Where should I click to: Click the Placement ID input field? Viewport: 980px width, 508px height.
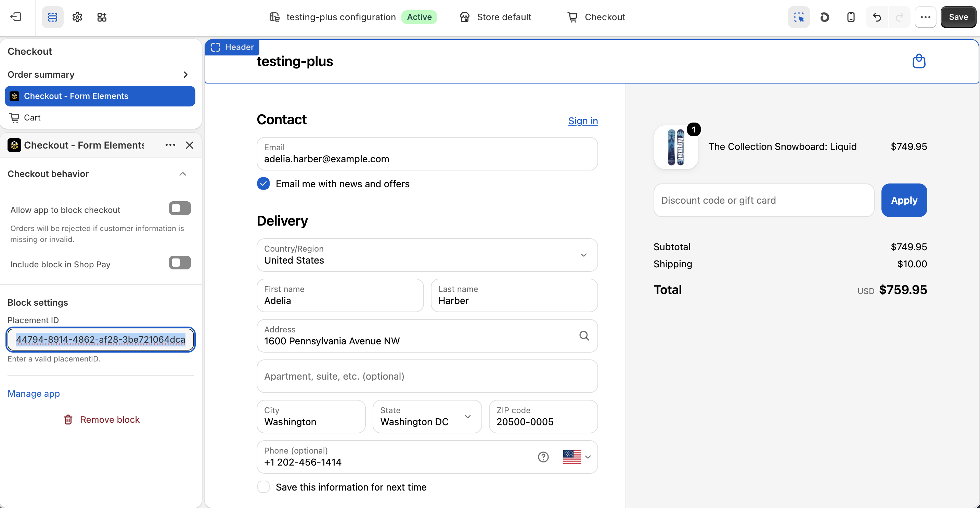[101, 339]
